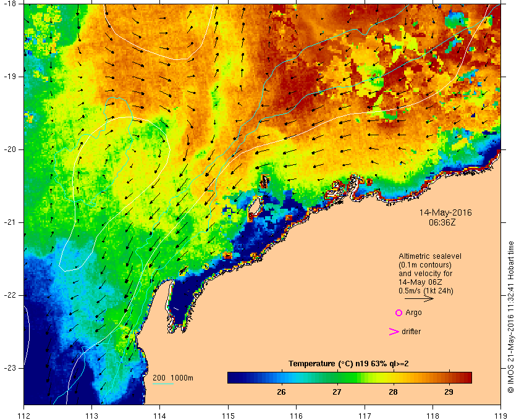This screenshot has width=519, height=420.
Task: Select the time text 06:36Z
Action: click(442, 222)
